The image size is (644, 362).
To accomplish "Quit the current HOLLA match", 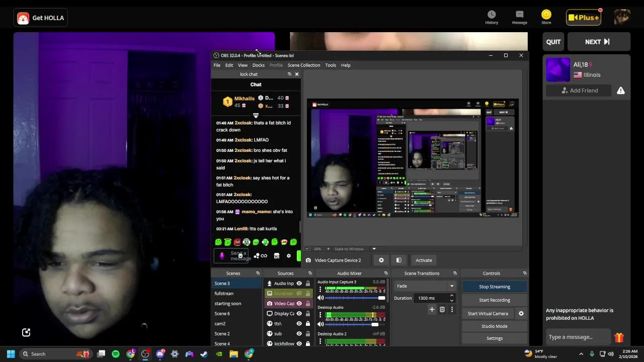I will click(553, 42).
